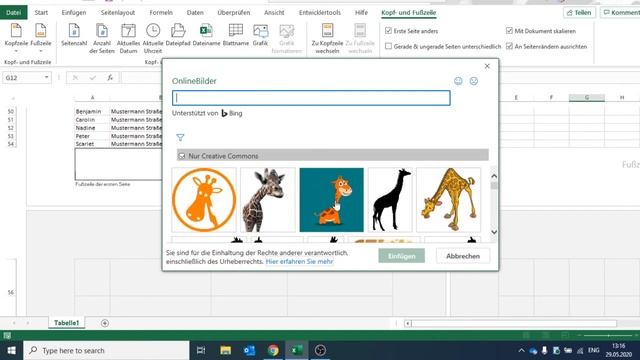This screenshot has width=640, height=360.
Task: Open the Fußzeile dropdown button
Action: point(41,38)
